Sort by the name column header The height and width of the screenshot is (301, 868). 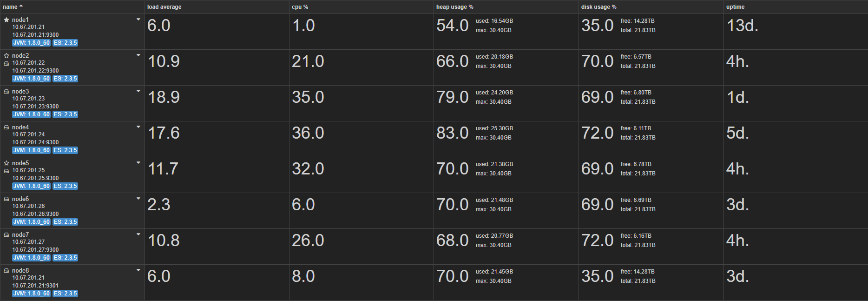(x=10, y=7)
